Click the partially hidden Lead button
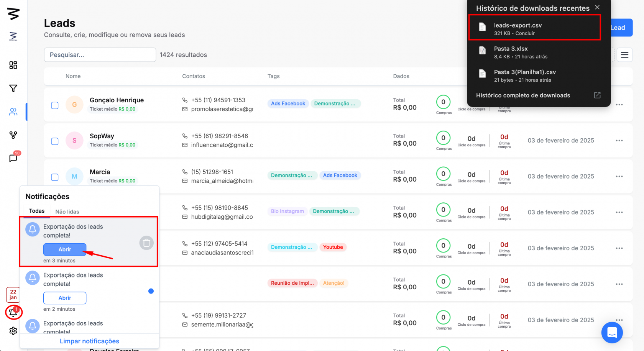 pyautogui.click(x=621, y=28)
